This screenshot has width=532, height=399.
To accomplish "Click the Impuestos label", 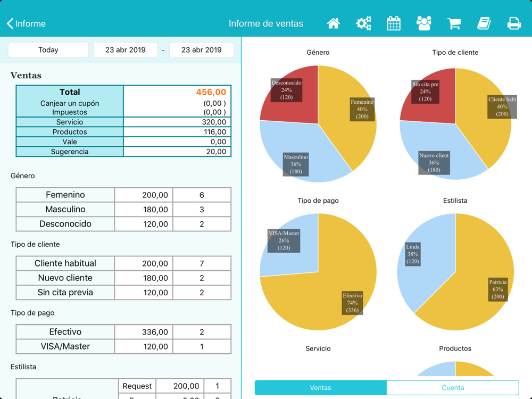I will [x=70, y=112].
